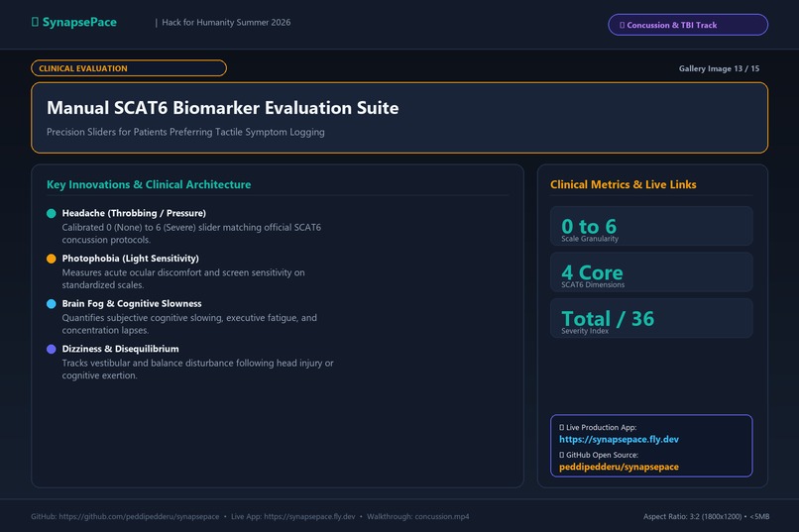Click 'Brain Fog & Cognitive Slowness' heading
Image resolution: width=799 pixels, height=532 pixels.
132,304
